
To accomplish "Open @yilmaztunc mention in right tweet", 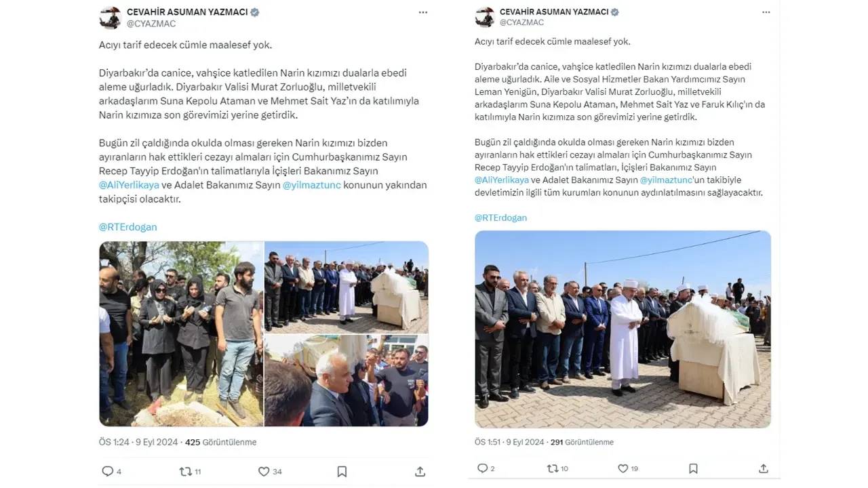I will point(666,180).
